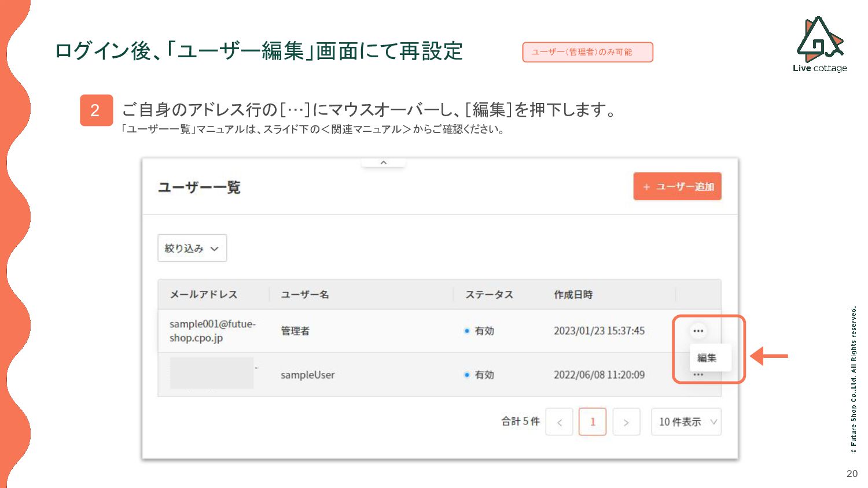This screenshot has width=868, height=488.
Task: Click the メールアドレス column header
Action: click(204, 294)
